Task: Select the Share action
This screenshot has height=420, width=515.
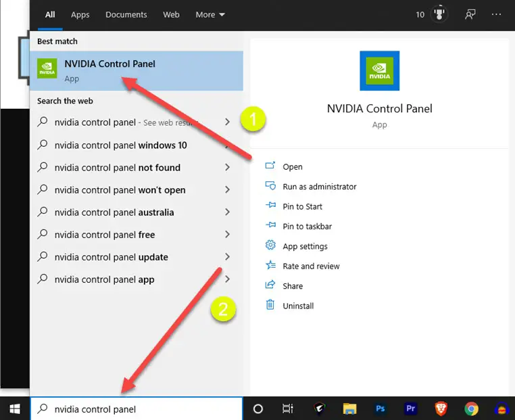Action: (x=293, y=286)
